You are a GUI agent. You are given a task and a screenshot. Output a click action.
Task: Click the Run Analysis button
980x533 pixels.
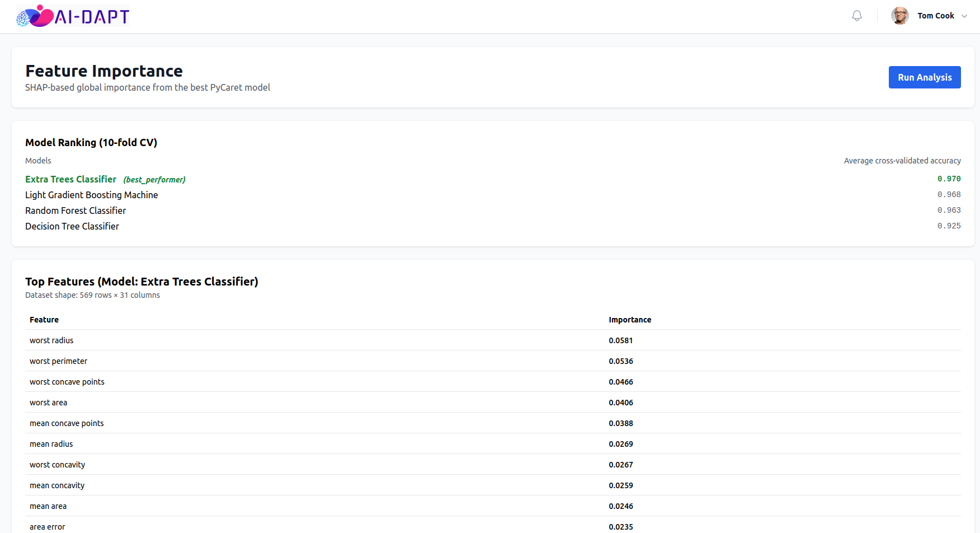coord(925,77)
